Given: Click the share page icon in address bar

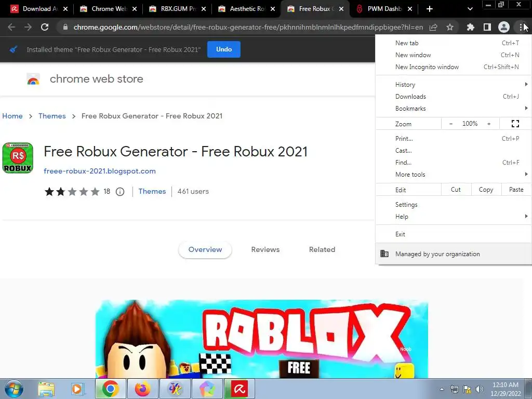Looking at the screenshot, I should (x=433, y=27).
